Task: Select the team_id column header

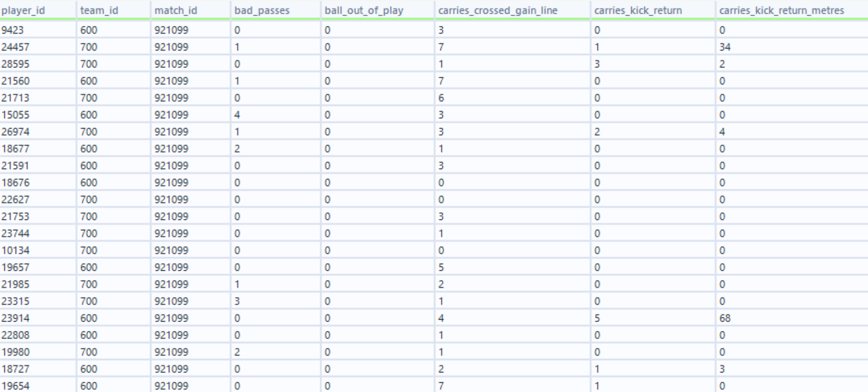Action: coord(113,10)
